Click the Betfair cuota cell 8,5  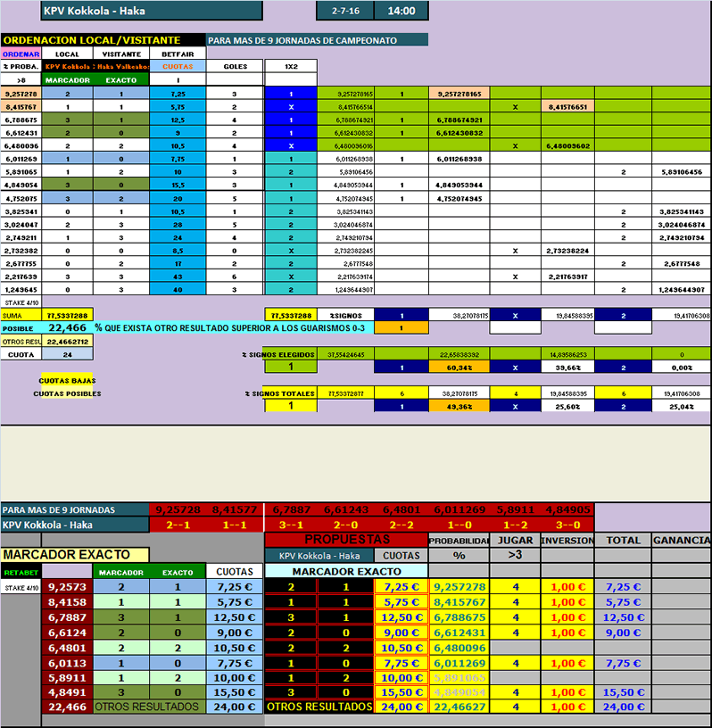tap(178, 251)
